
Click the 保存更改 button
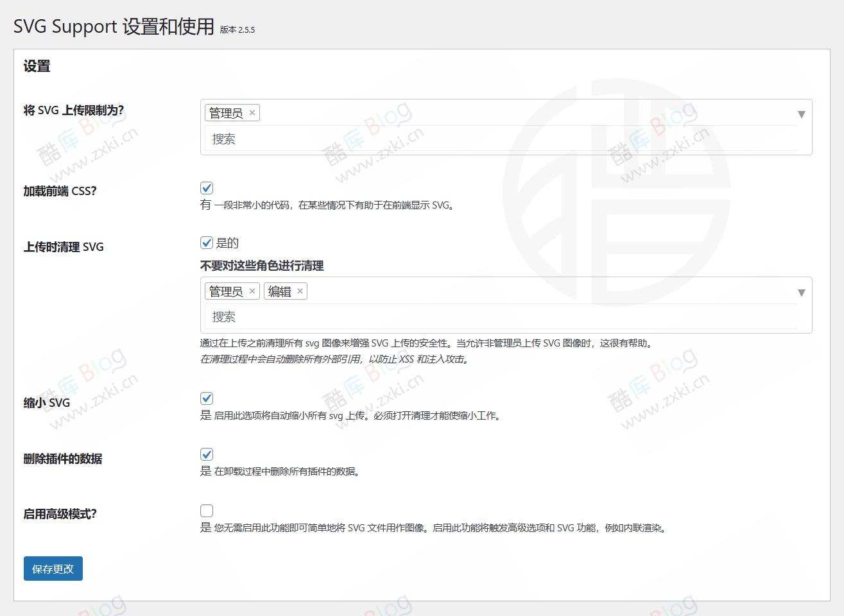click(x=53, y=569)
